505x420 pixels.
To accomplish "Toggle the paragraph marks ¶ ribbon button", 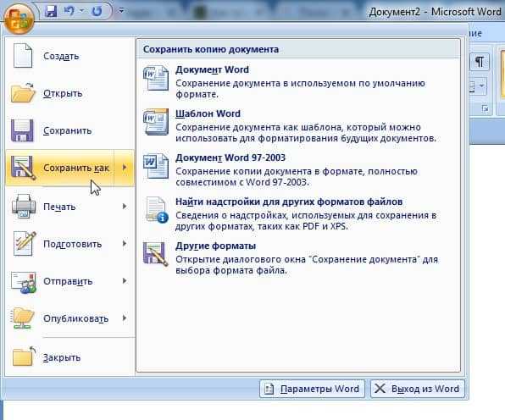I will point(480,62).
